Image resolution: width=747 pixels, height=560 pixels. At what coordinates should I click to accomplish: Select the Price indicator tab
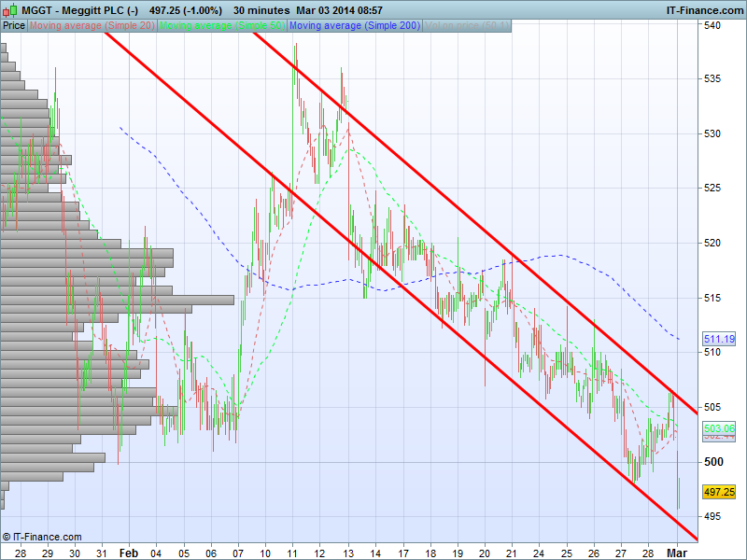[14, 26]
